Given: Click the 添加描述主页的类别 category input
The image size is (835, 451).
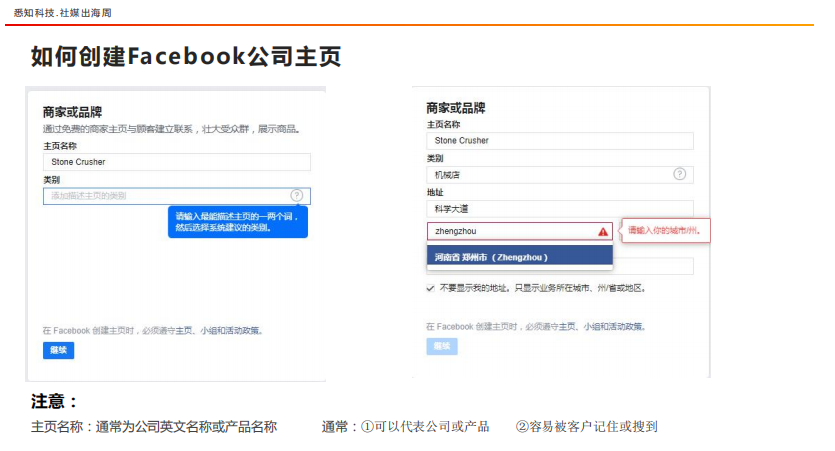Looking at the screenshot, I should click(177, 196).
